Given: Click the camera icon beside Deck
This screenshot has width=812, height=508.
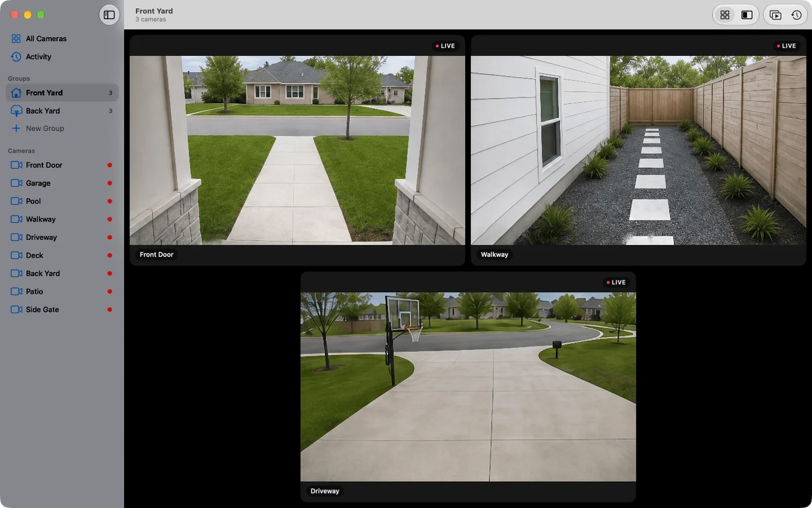Looking at the screenshot, I should pyautogui.click(x=16, y=255).
